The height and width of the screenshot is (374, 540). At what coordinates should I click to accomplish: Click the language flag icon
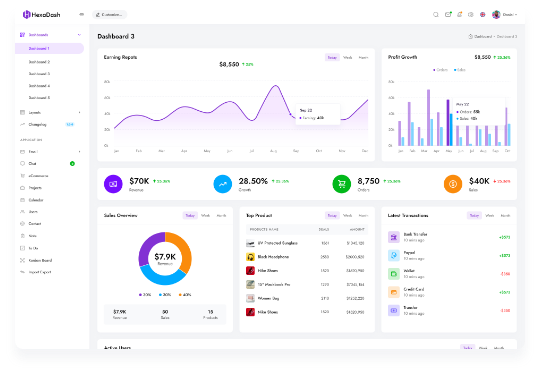[482, 14]
